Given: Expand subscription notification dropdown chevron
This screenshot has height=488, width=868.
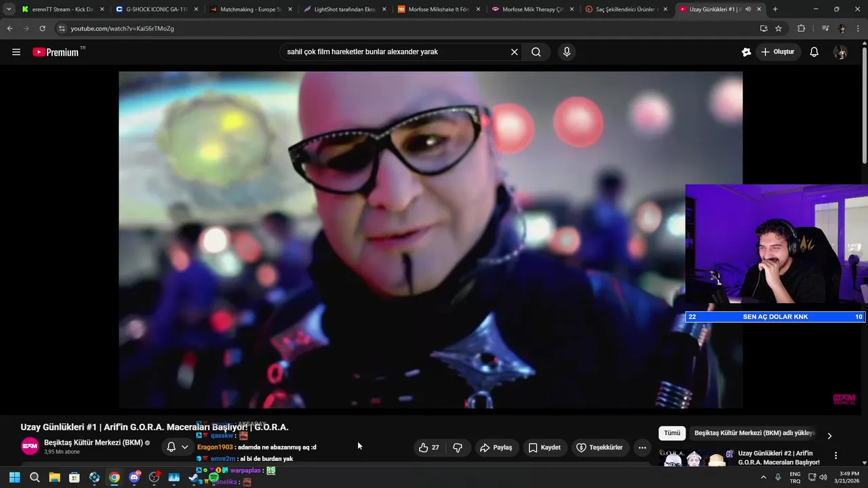Looking at the screenshot, I should 184,447.
